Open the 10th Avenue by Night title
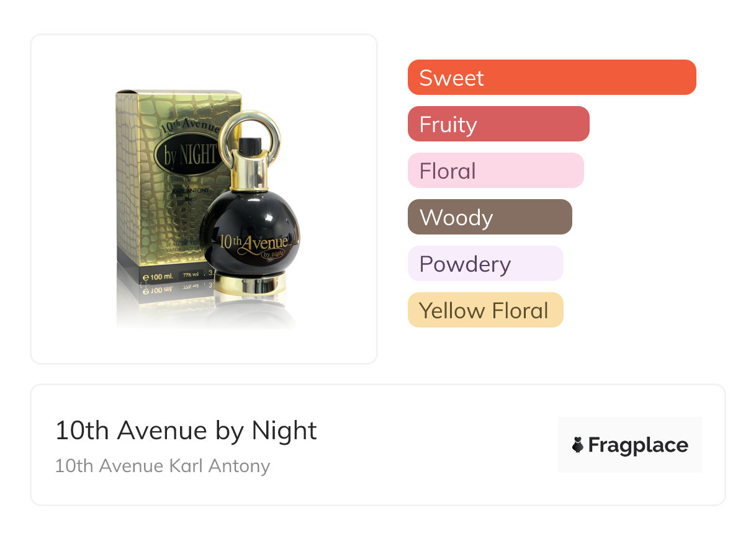The height and width of the screenshot is (536, 756). (x=186, y=431)
